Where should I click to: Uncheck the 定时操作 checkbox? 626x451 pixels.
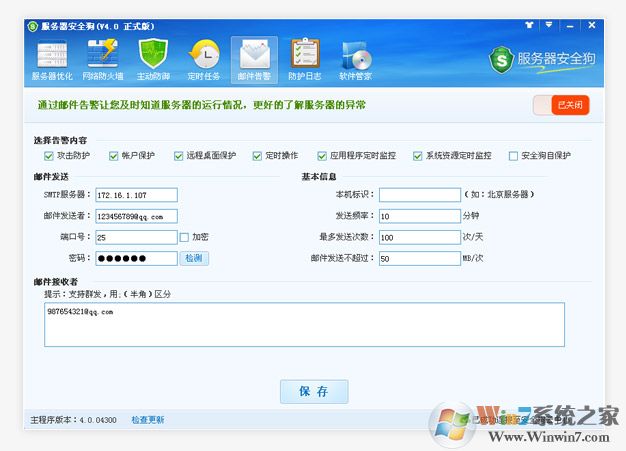click(257, 156)
